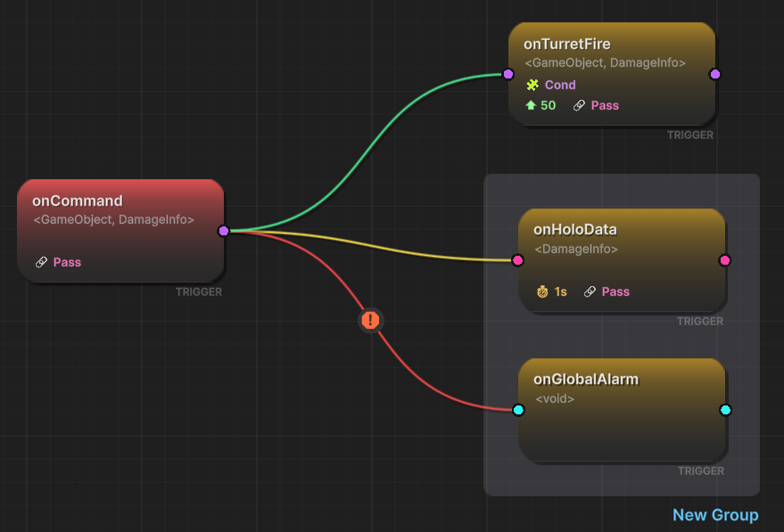The width and height of the screenshot is (784, 532).
Task: Select the green up-arrow 50 badge
Action: point(540,105)
